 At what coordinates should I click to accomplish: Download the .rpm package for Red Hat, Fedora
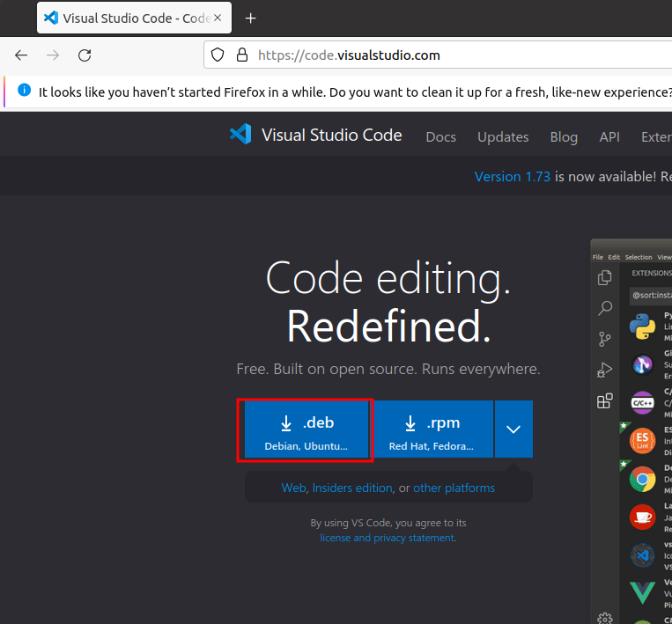click(432, 429)
